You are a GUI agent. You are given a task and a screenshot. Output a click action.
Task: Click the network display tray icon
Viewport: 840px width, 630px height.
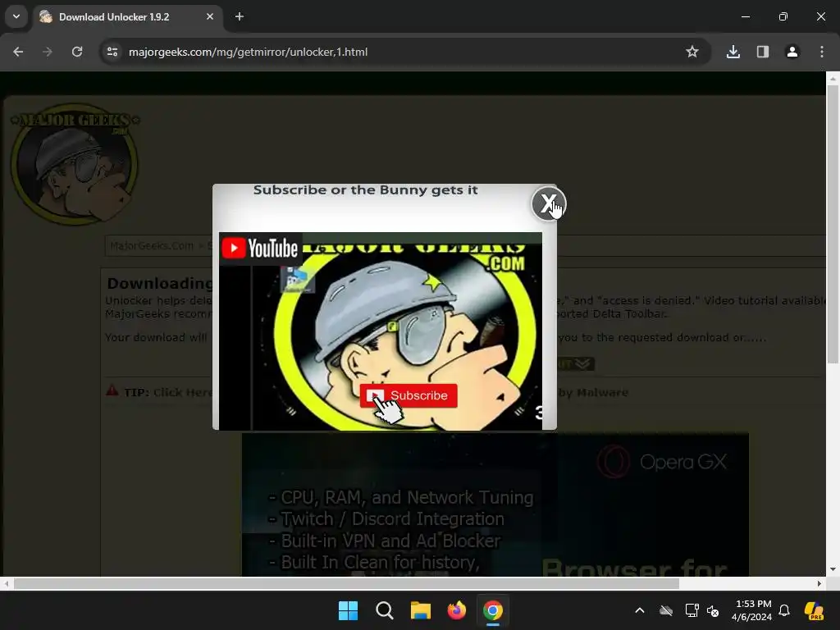point(692,610)
